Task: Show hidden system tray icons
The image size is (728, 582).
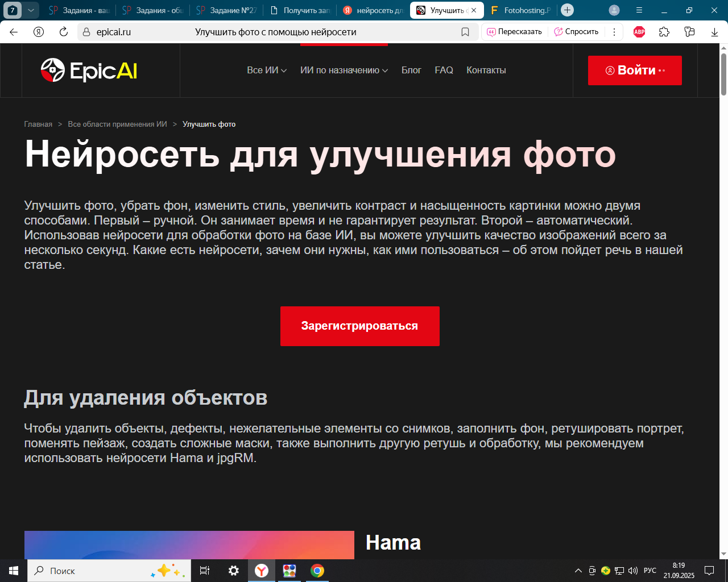Action: click(x=578, y=571)
